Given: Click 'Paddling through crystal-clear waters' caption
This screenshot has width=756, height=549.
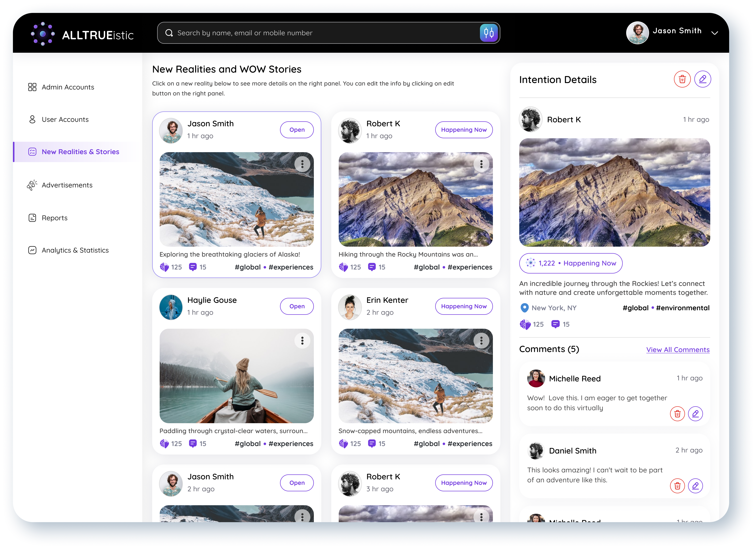Looking at the screenshot, I should click(x=233, y=431).
